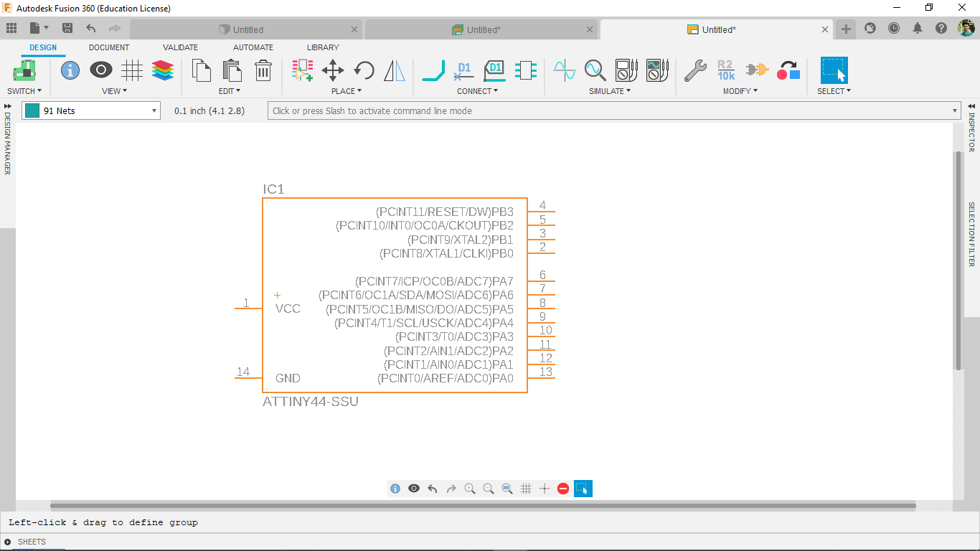Select the Mirror tool icon
The width and height of the screenshot is (980, 551).
(395, 70)
